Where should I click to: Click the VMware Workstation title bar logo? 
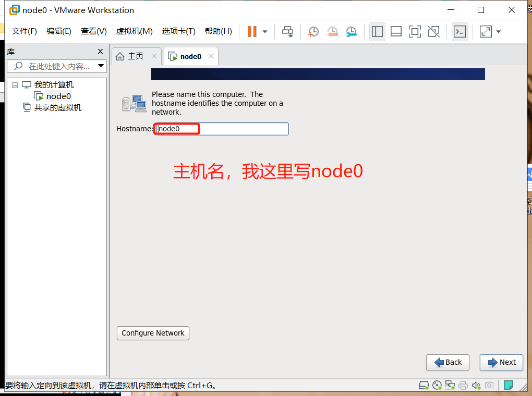(14, 10)
